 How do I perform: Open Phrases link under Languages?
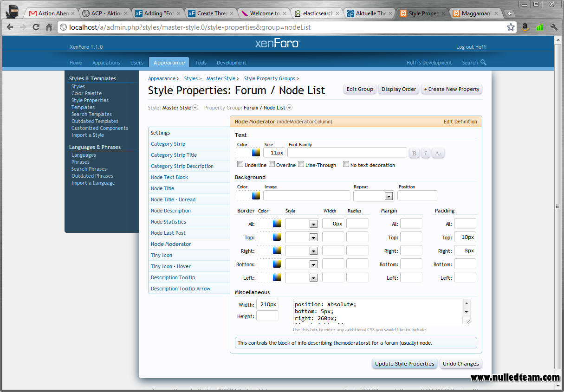(80, 162)
